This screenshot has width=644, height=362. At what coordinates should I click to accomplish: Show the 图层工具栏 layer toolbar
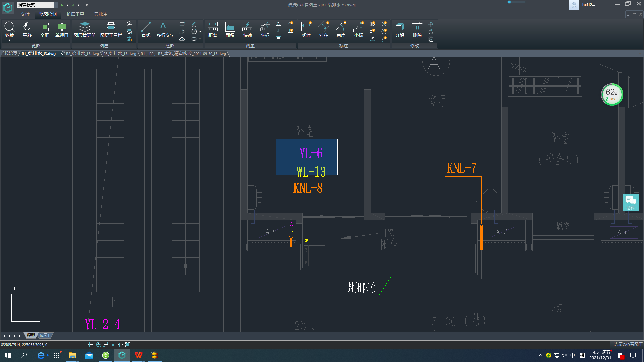click(111, 29)
